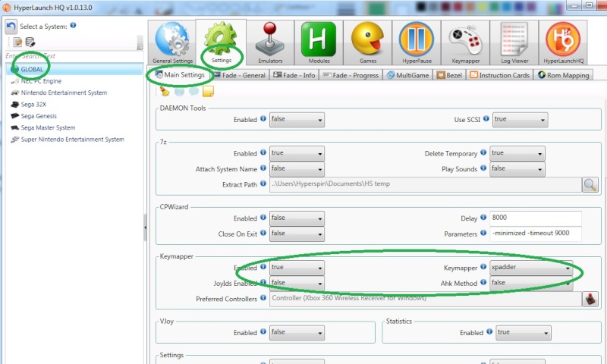Click the edit list icon in system toolbar

(17, 42)
